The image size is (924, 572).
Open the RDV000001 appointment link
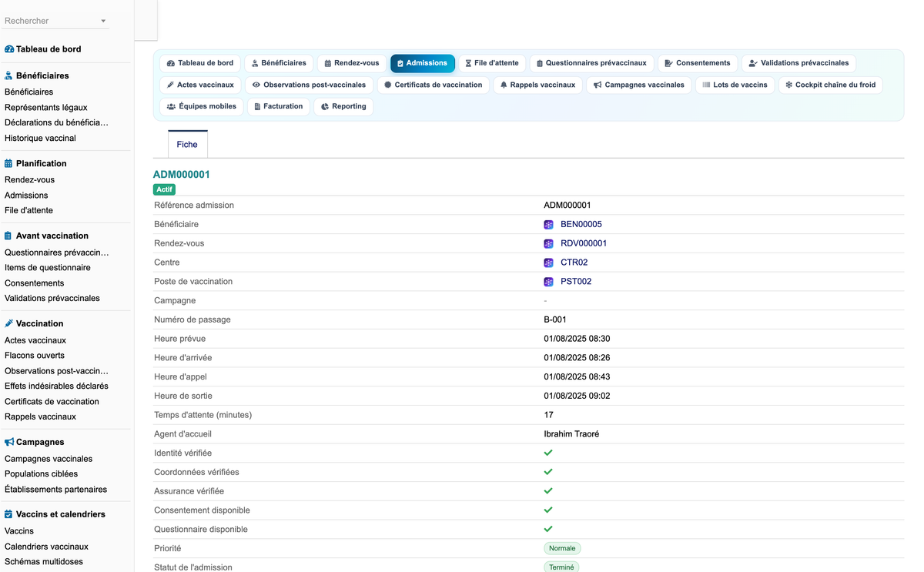584,244
